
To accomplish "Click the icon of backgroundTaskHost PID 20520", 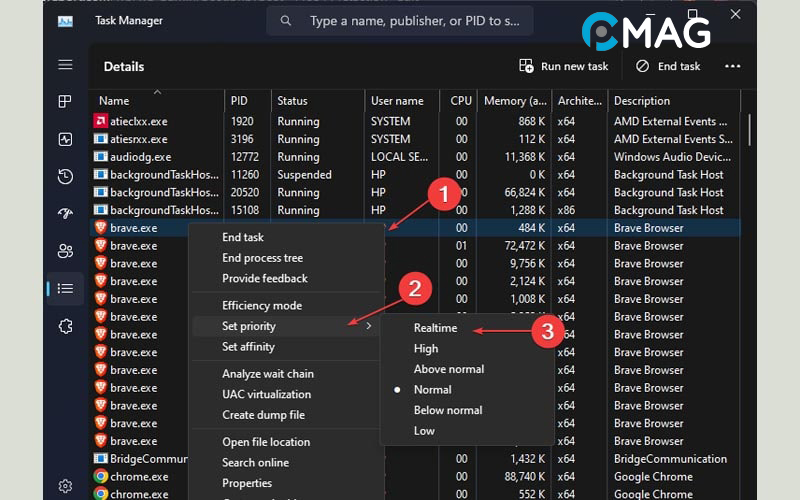I will coord(101,192).
